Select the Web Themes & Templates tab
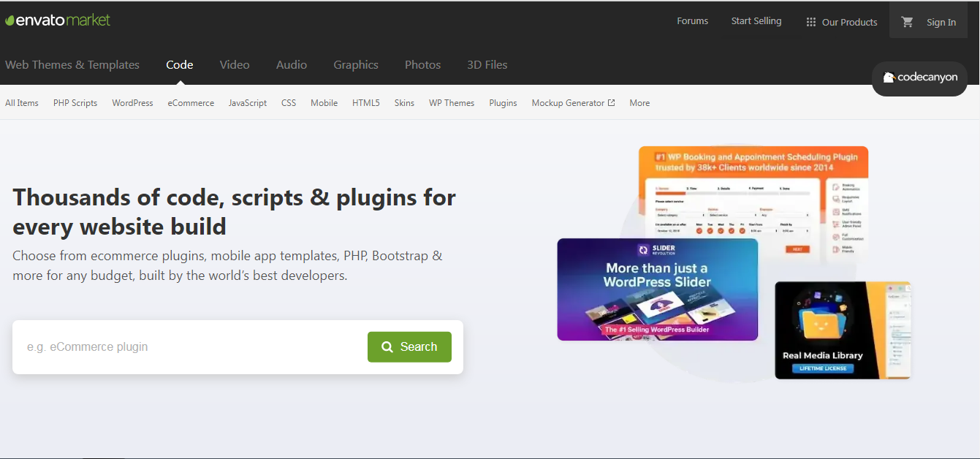Viewport: 980px width, 459px height. coord(72,64)
